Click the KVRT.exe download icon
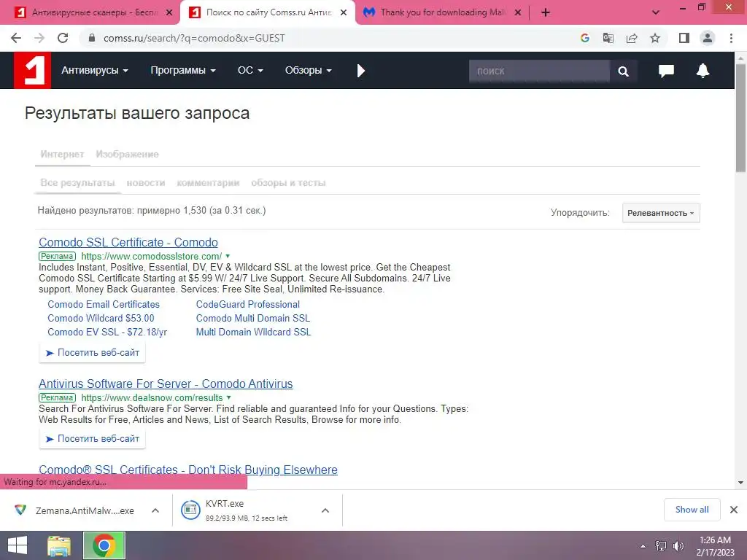The image size is (747, 560). coord(190,510)
